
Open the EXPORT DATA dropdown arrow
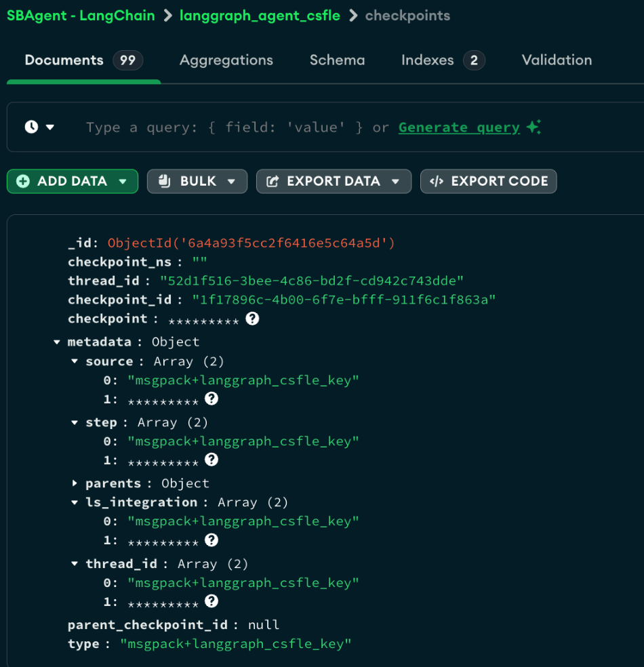click(396, 182)
